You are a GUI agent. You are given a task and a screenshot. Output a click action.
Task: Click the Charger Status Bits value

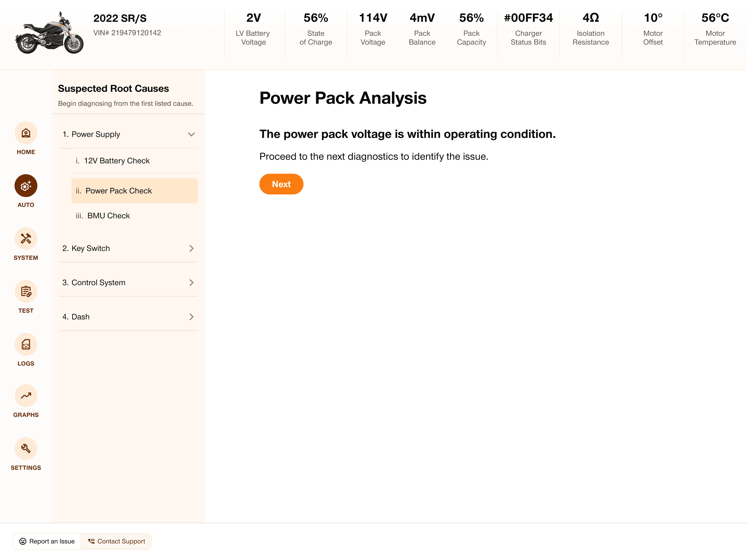(528, 18)
